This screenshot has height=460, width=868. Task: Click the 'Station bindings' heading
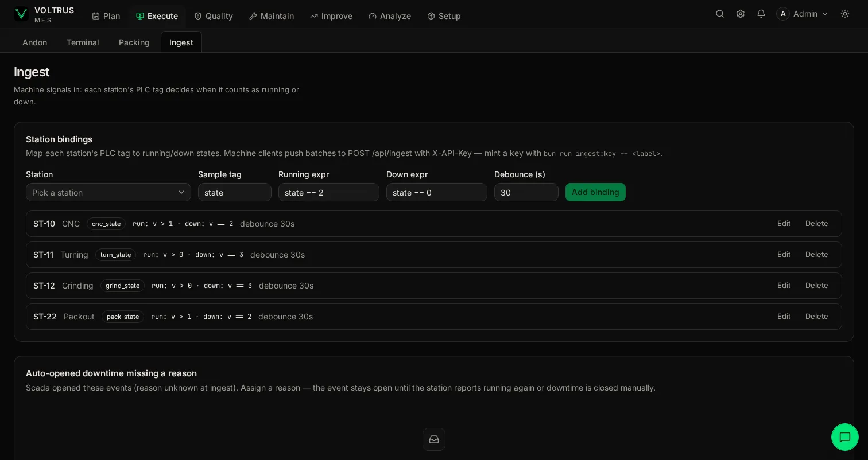pyautogui.click(x=59, y=139)
